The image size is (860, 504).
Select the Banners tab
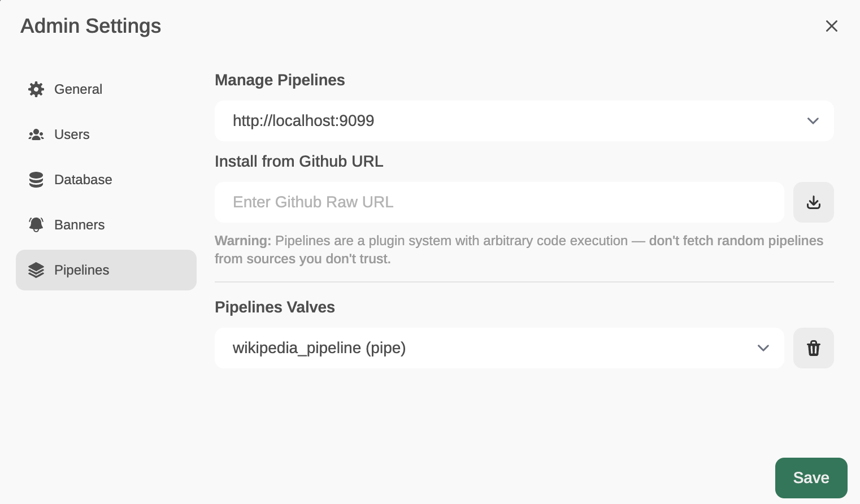106,225
